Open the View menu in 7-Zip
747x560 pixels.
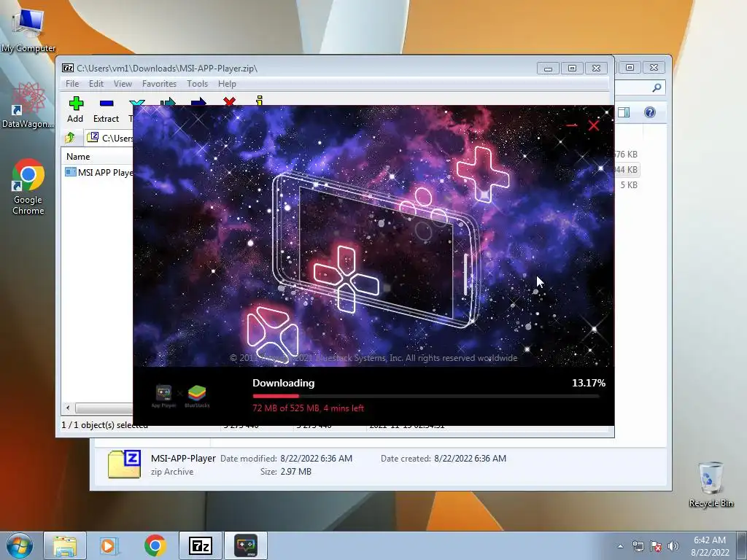(x=123, y=83)
